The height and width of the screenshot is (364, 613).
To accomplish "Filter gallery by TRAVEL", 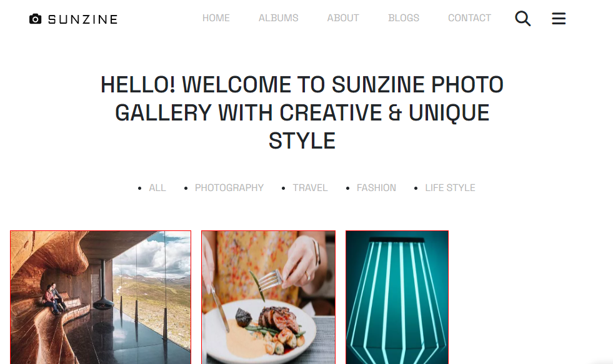I will tap(310, 188).
